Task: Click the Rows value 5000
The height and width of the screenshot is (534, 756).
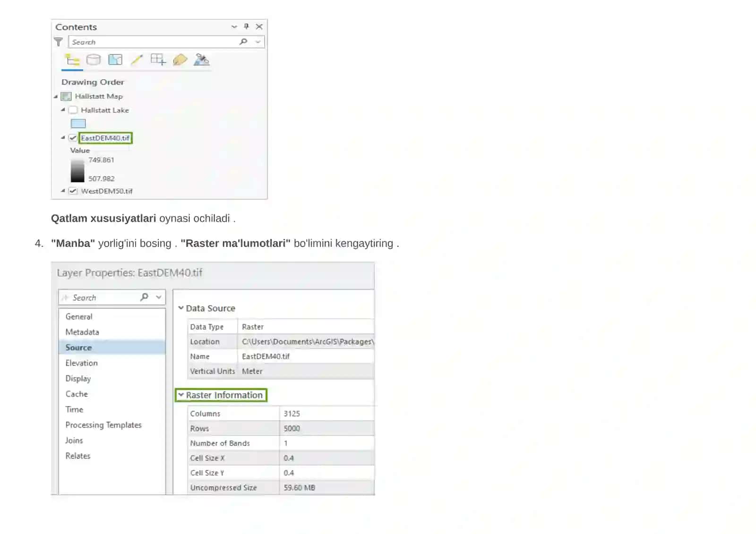Action: click(x=292, y=428)
